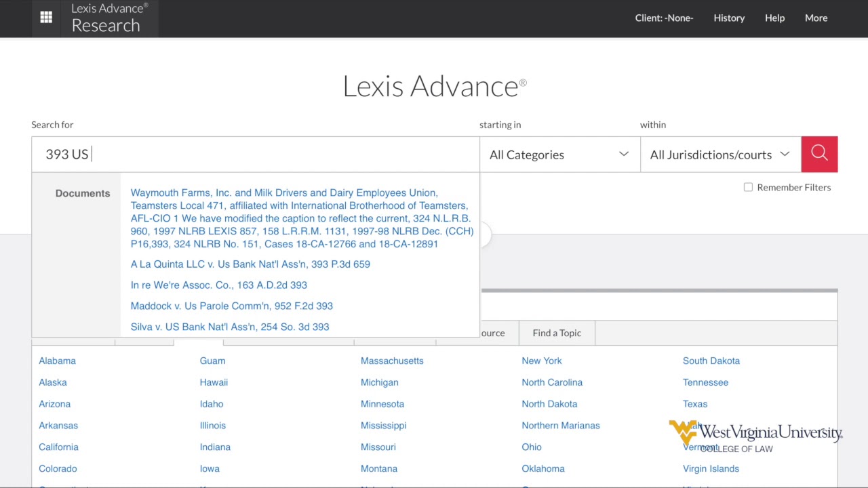
Task: Open the Client -None- selector
Action: click(664, 18)
